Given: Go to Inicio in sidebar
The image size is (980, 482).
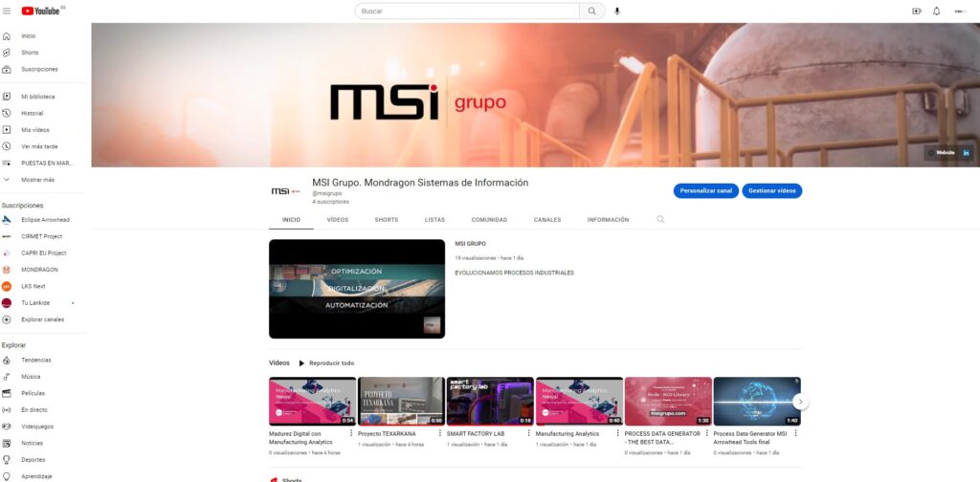Looking at the screenshot, I should pos(28,36).
